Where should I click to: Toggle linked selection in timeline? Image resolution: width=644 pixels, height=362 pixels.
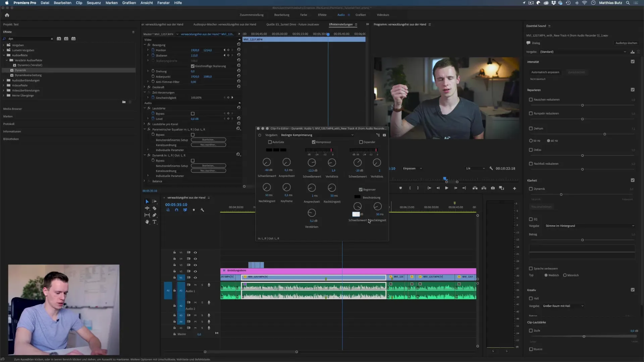tap(185, 210)
